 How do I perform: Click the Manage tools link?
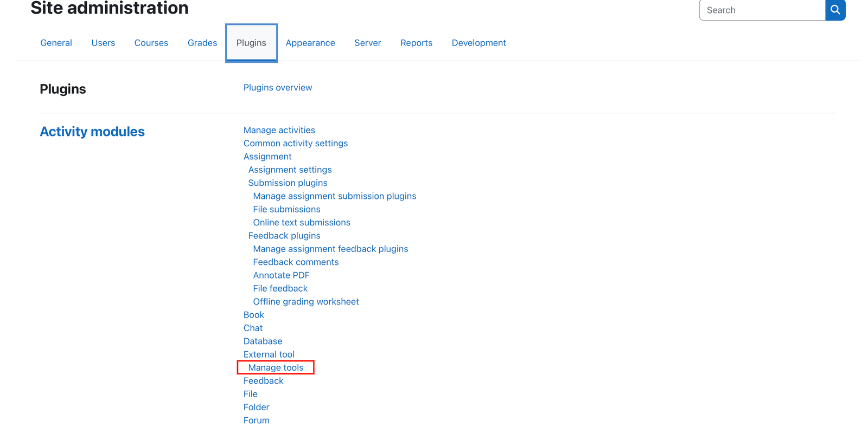(x=276, y=367)
